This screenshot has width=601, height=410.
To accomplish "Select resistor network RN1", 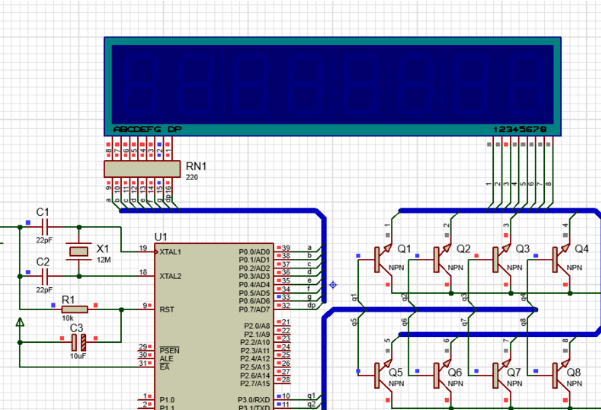I will tap(142, 169).
